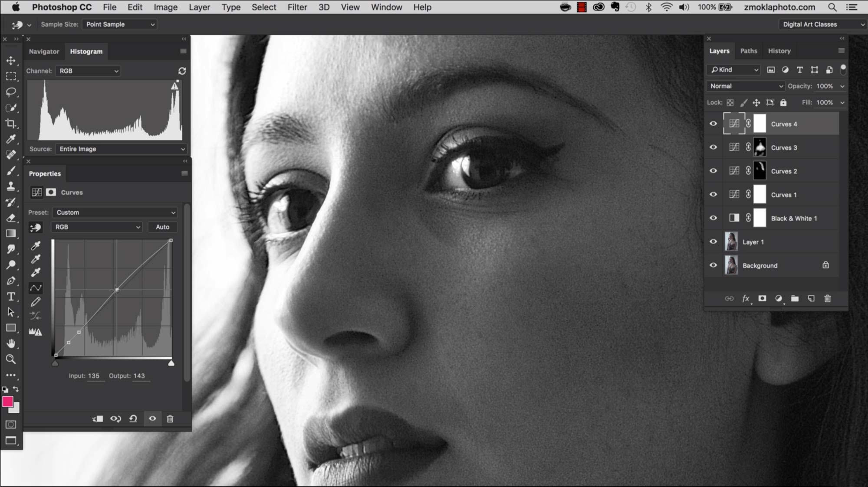This screenshot has width=868, height=487.
Task: Click the black point slider under curve
Action: [55, 363]
